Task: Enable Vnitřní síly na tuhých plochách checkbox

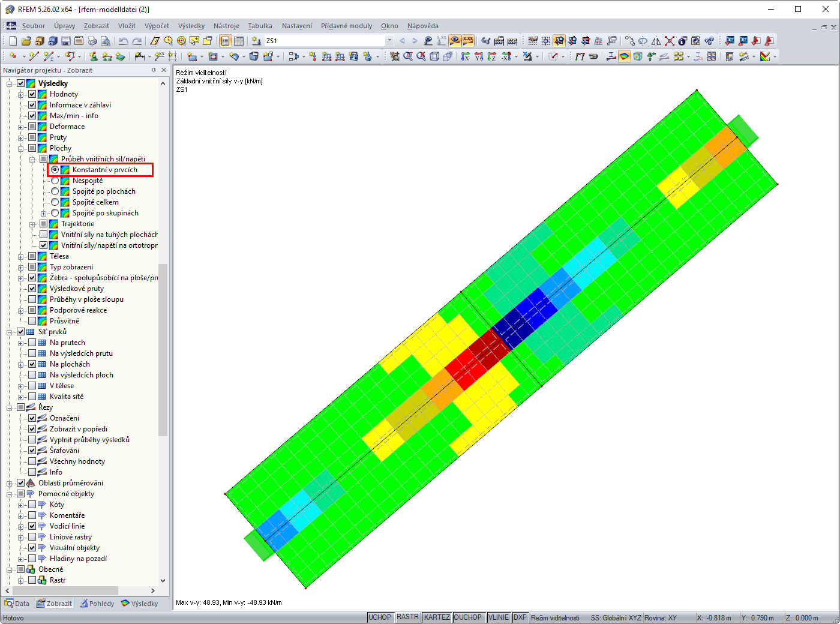Action: (44, 235)
